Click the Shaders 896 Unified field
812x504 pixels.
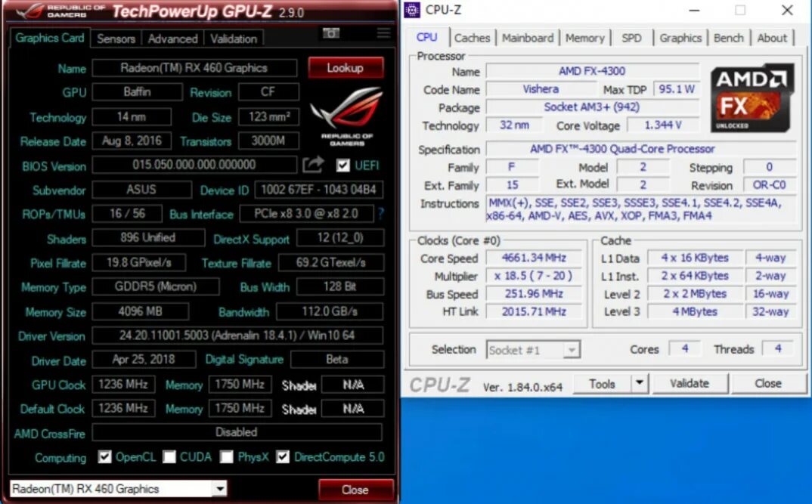point(148,237)
